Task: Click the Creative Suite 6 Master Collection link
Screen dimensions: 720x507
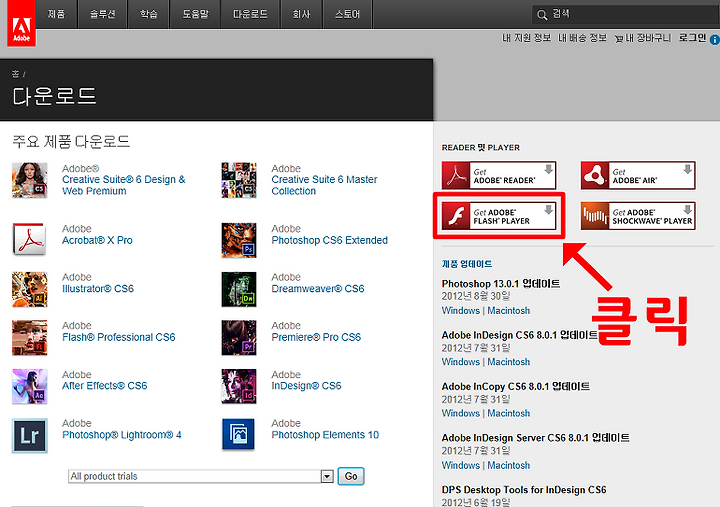Action: 324,185
